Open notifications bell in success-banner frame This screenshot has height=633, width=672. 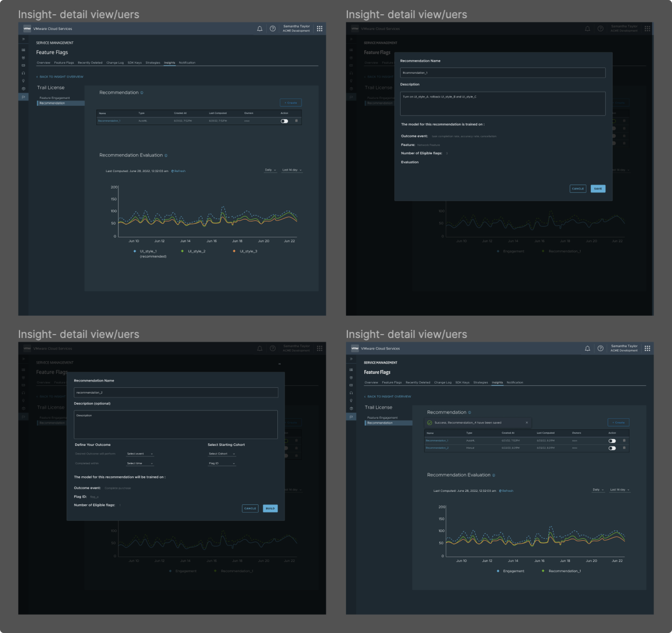pos(588,348)
